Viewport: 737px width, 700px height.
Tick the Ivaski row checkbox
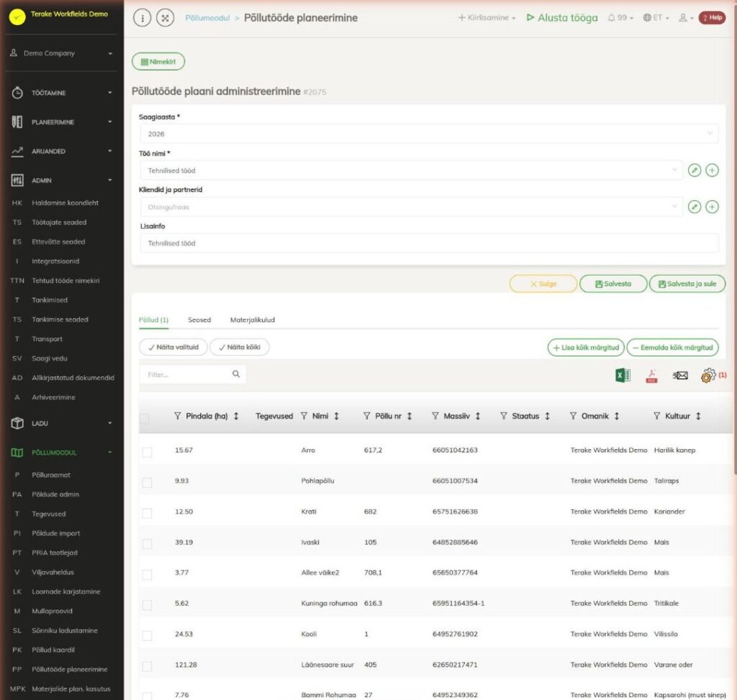pos(147,544)
